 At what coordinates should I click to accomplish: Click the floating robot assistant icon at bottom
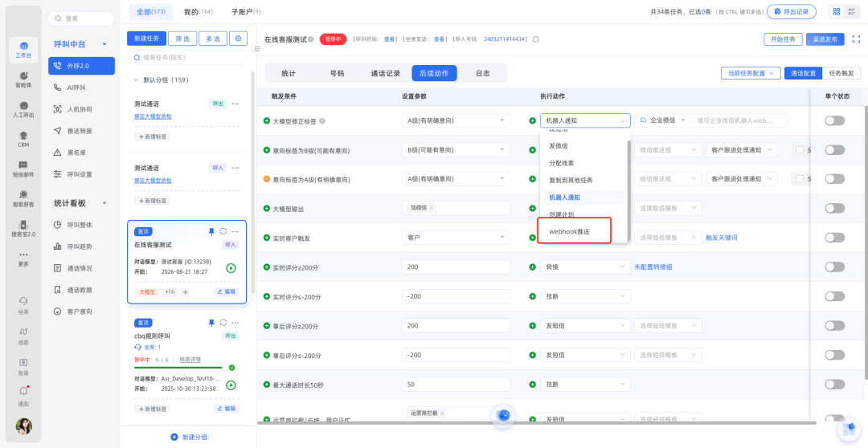503,415
